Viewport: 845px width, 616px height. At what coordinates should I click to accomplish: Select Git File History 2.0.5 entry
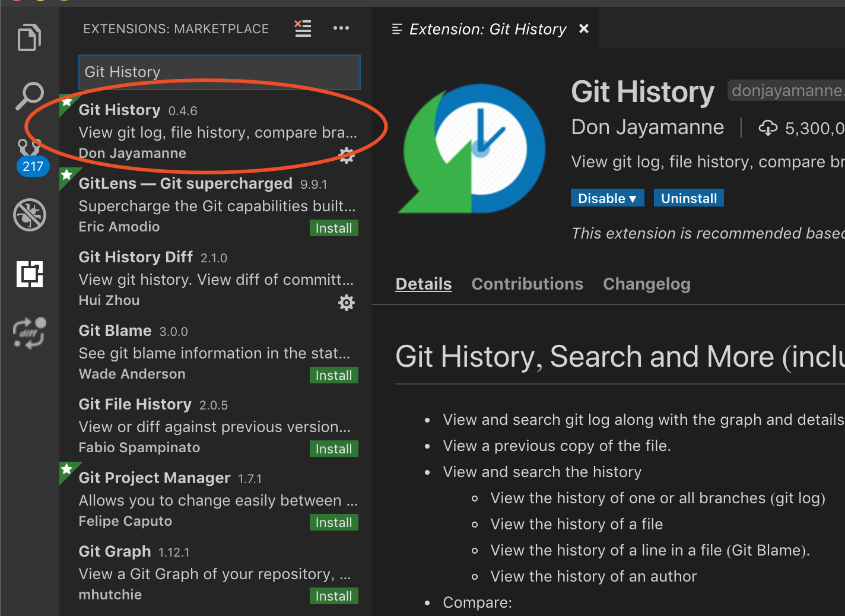(x=216, y=426)
